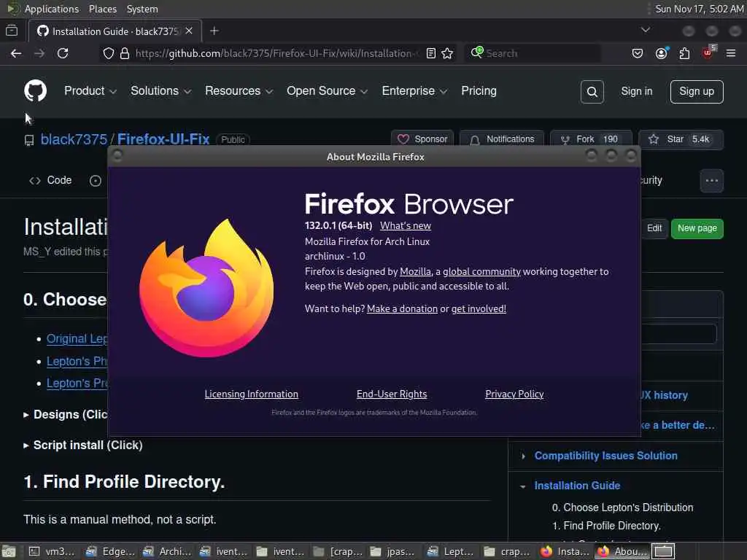Image resolution: width=747 pixels, height=560 pixels.
Task: Reload the page with the refresh icon
Action: pos(63,53)
